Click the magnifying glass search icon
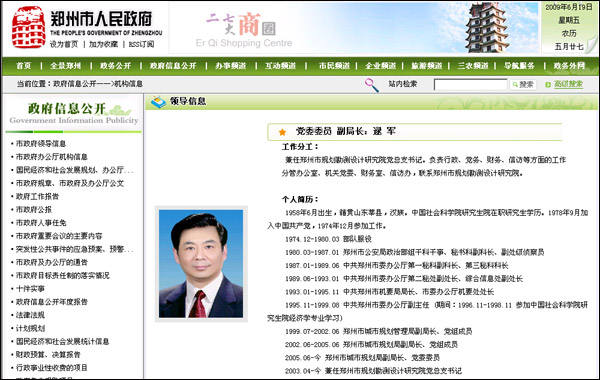 tap(372, 85)
